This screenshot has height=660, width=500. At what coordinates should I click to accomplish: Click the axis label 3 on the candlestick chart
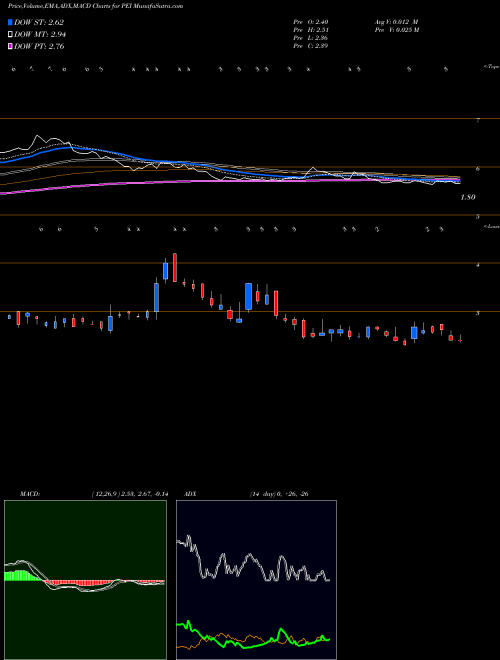(x=478, y=313)
